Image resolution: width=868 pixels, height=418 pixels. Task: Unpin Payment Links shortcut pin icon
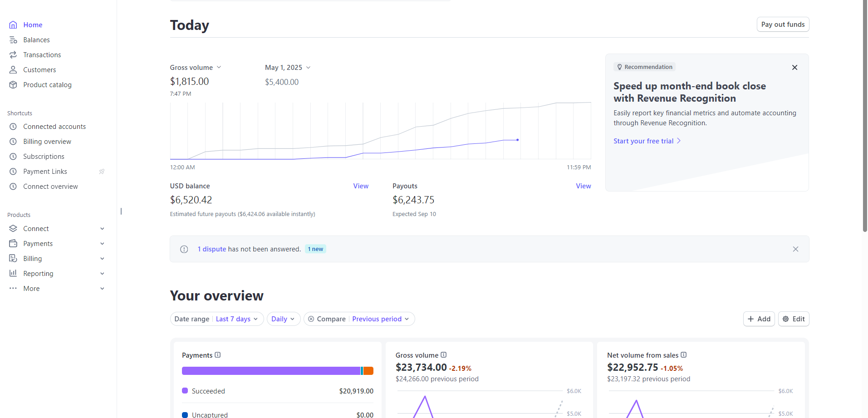point(102,172)
